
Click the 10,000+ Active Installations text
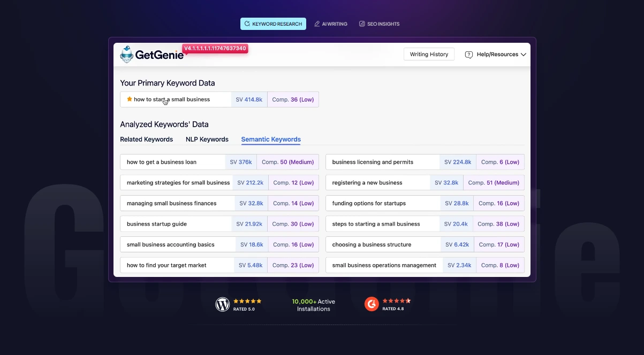point(314,305)
